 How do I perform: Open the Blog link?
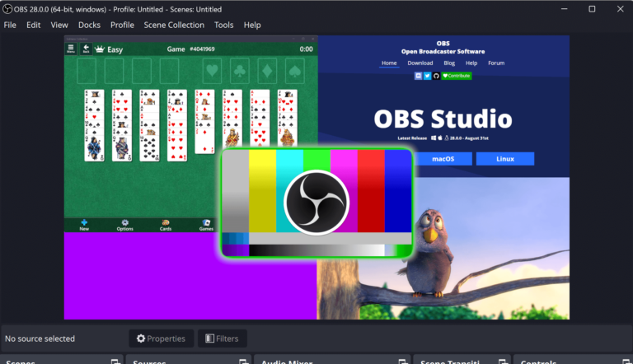click(449, 63)
